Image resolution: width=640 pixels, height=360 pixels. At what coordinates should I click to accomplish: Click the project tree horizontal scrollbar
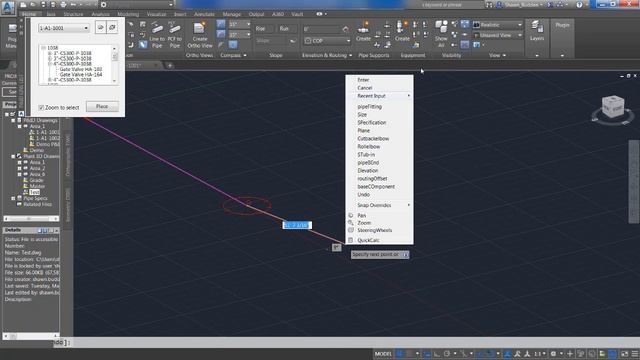pos(31,219)
